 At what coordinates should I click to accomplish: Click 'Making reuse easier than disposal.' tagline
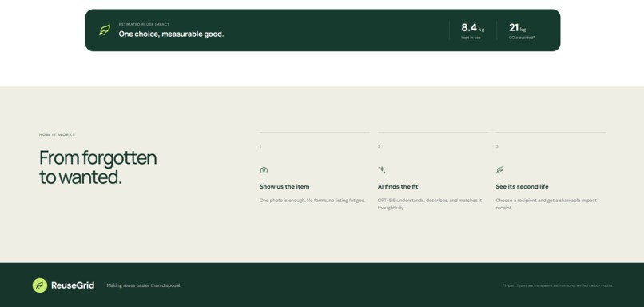[x=144, y=285]
